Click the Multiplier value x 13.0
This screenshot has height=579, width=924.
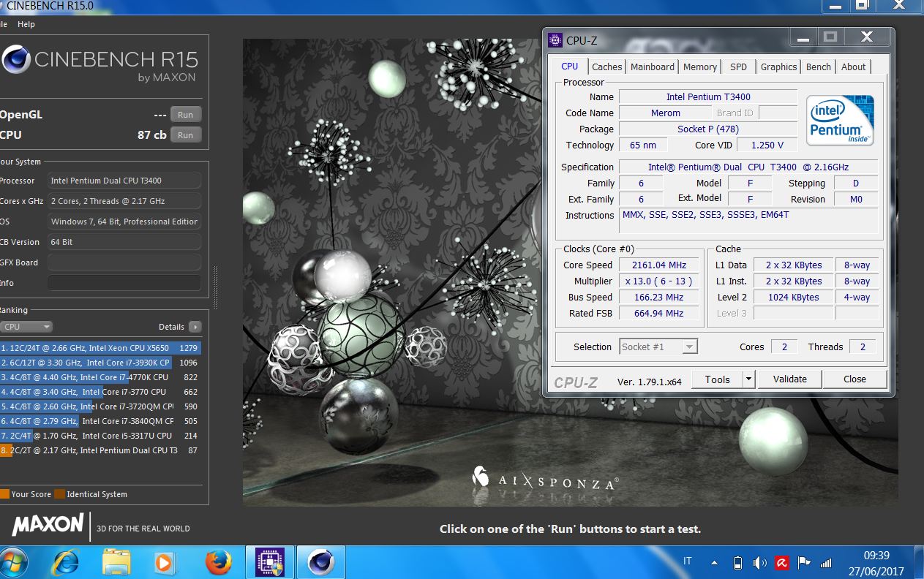658,281
